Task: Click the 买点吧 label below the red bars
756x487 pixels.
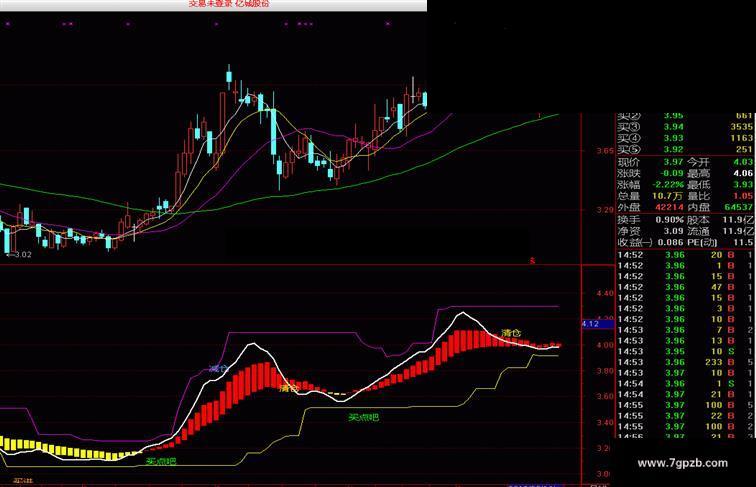Action: [x=364, y=417]
